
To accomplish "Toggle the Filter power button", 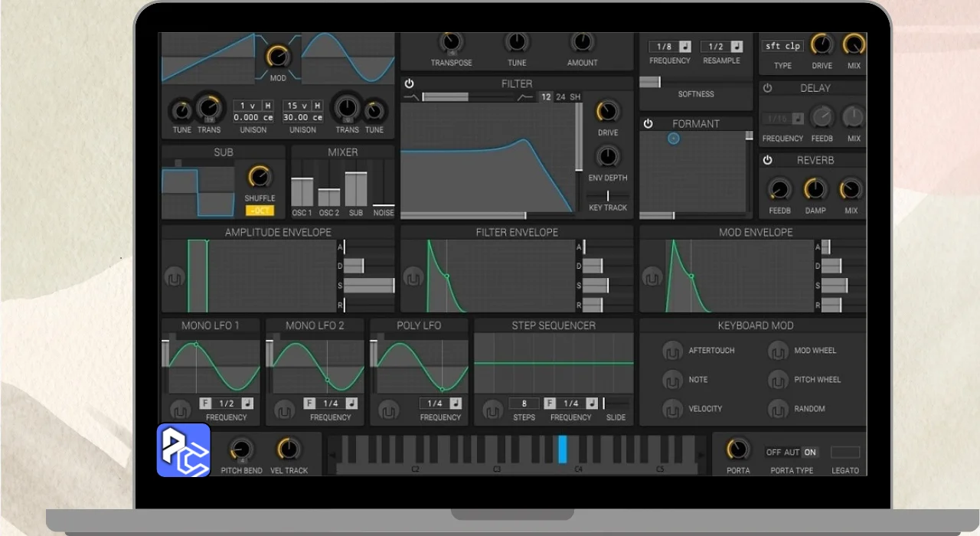I will tap(409, 83).
